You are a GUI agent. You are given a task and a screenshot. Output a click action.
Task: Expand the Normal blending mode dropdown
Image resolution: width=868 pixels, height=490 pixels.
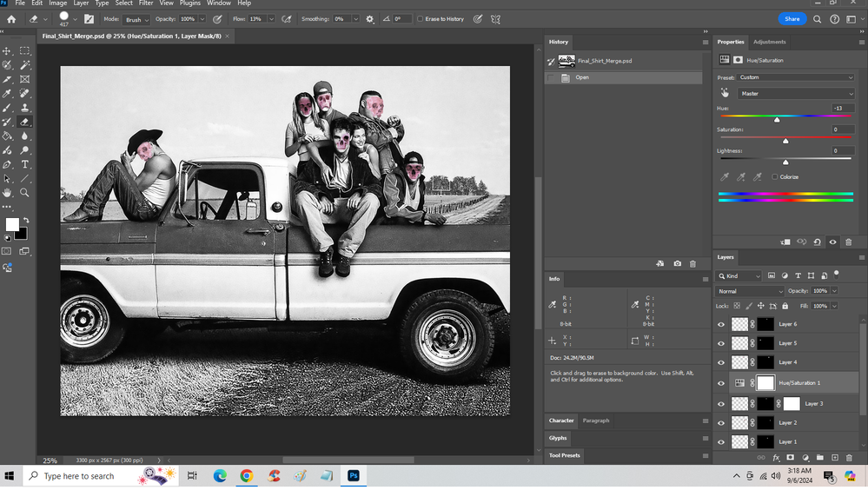click(749, 291)
